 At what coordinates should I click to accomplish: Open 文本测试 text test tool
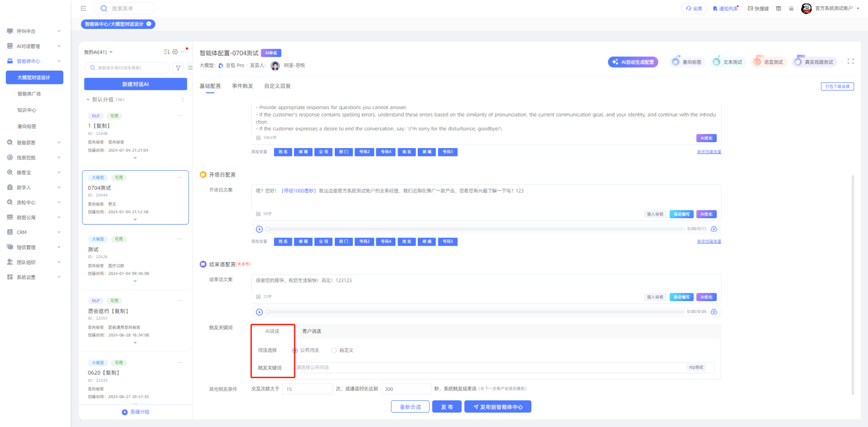point(728,62)
